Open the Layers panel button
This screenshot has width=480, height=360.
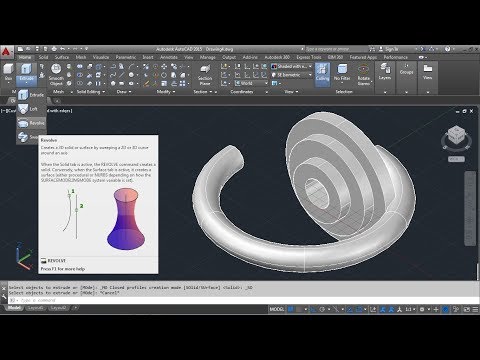pos(385,73)
